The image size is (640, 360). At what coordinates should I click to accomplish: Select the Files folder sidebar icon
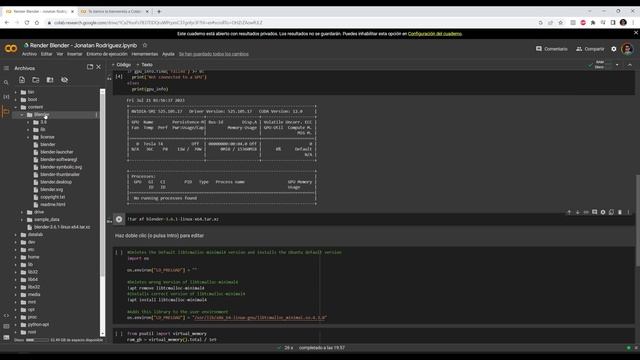[x=6, y=111]
